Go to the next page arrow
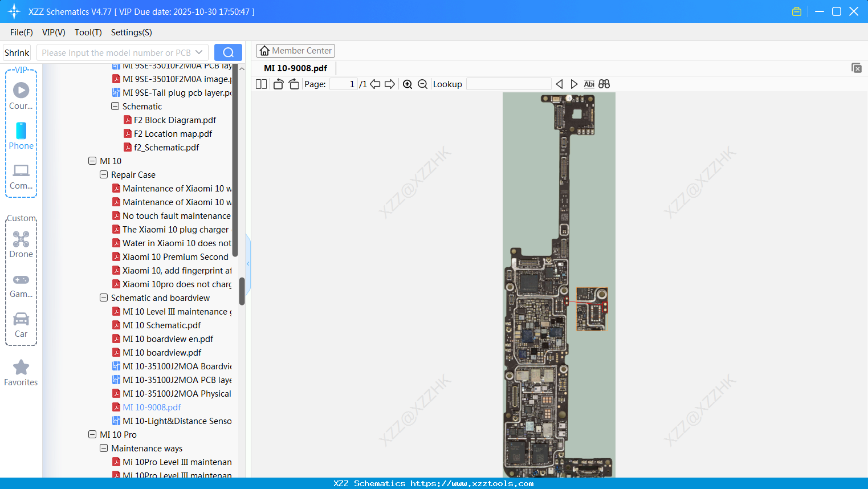Screen dimensions: 868x489 [x=390, y=84]
